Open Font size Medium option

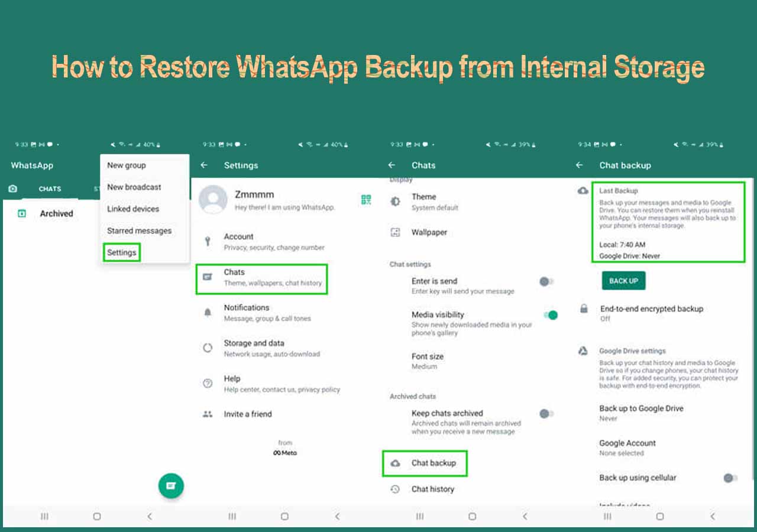coord(427,361)
